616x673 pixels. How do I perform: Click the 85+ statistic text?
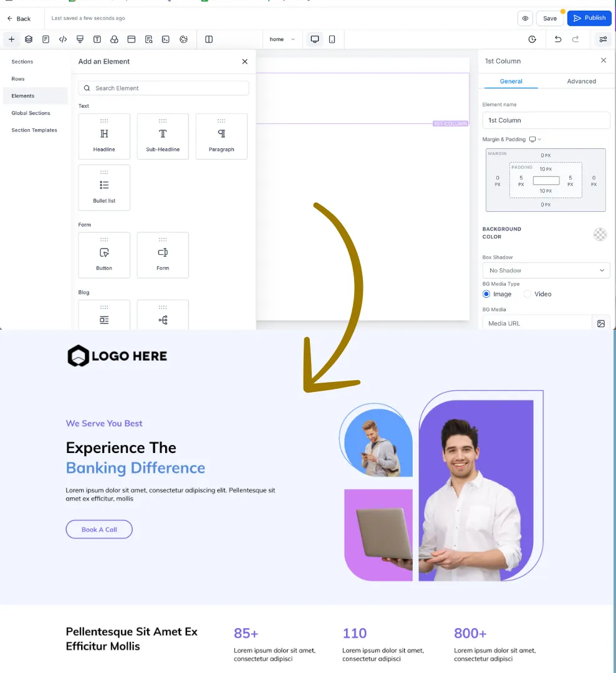pos(246,634)
